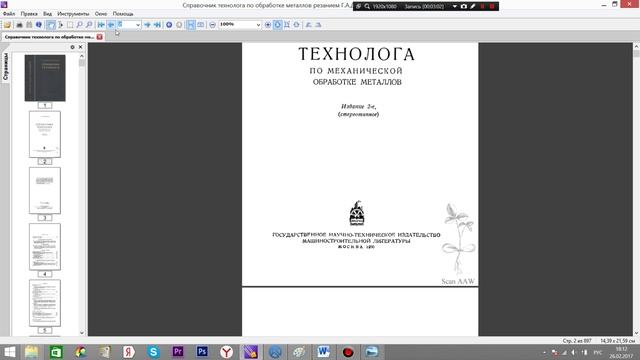
Task: Open the Инструменты menu
Action: [x=73, y=13]
